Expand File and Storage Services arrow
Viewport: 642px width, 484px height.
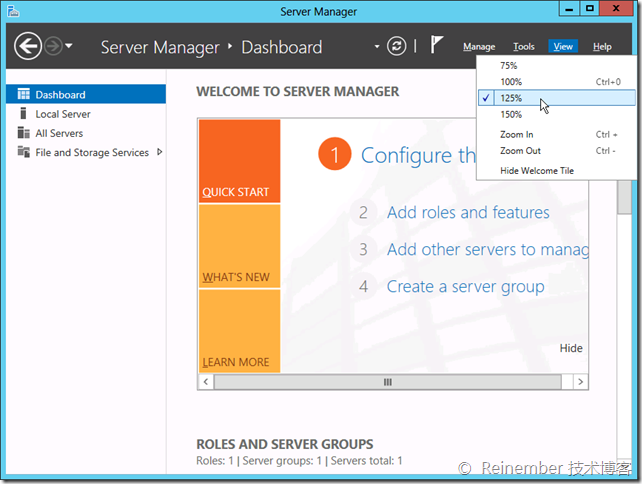[x=159, y=152]
